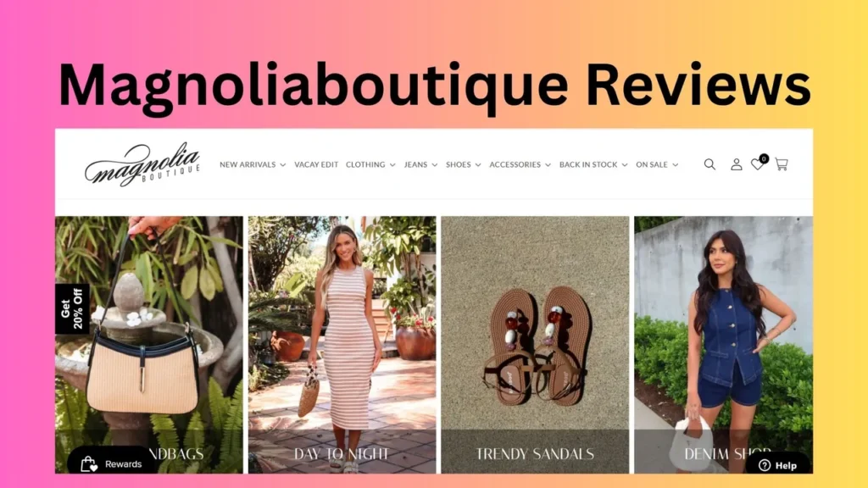Click the question mark Help icon

coord(765,465)
